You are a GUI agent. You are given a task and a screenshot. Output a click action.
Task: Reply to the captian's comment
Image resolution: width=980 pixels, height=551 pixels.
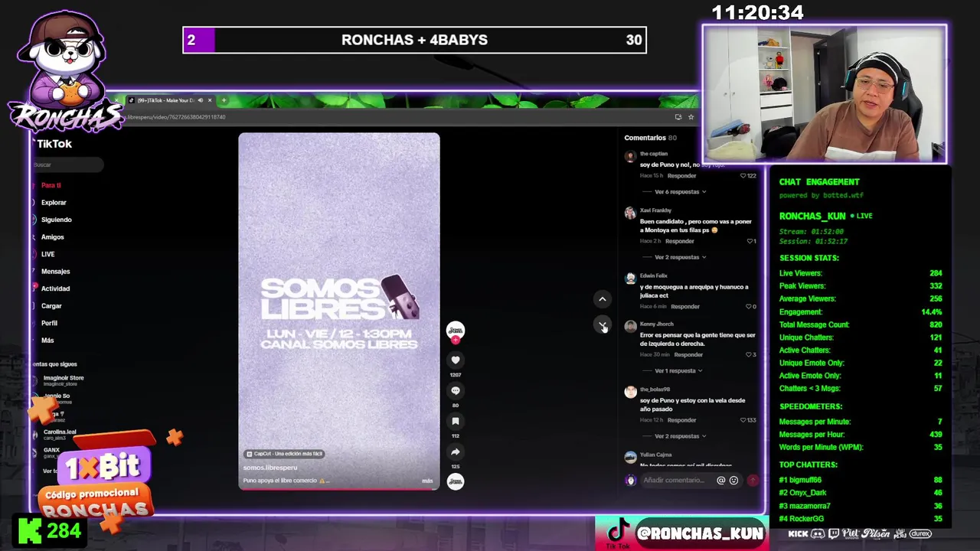tap(681, 176)
